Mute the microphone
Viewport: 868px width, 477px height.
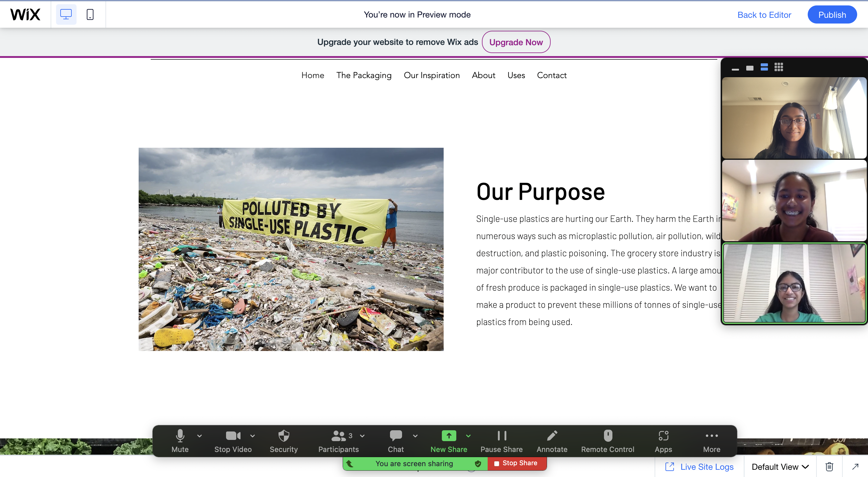180,436
